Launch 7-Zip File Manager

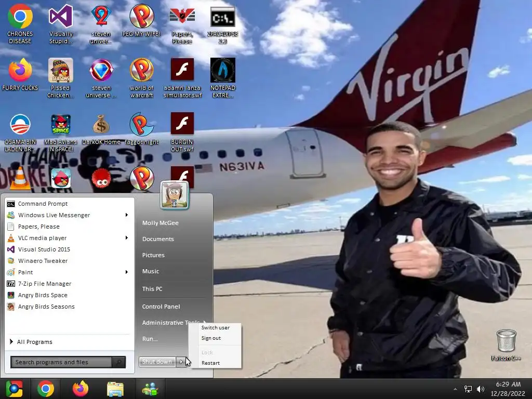pyautogui.click(x=70, y=284)
